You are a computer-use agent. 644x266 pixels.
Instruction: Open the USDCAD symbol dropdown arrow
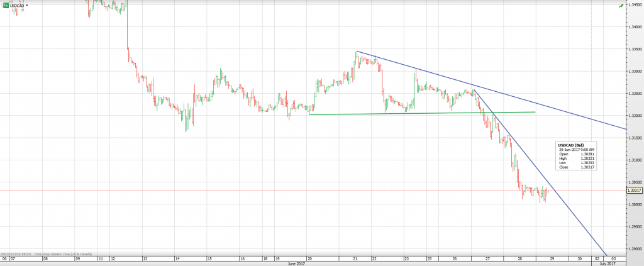tap(27, 5)
